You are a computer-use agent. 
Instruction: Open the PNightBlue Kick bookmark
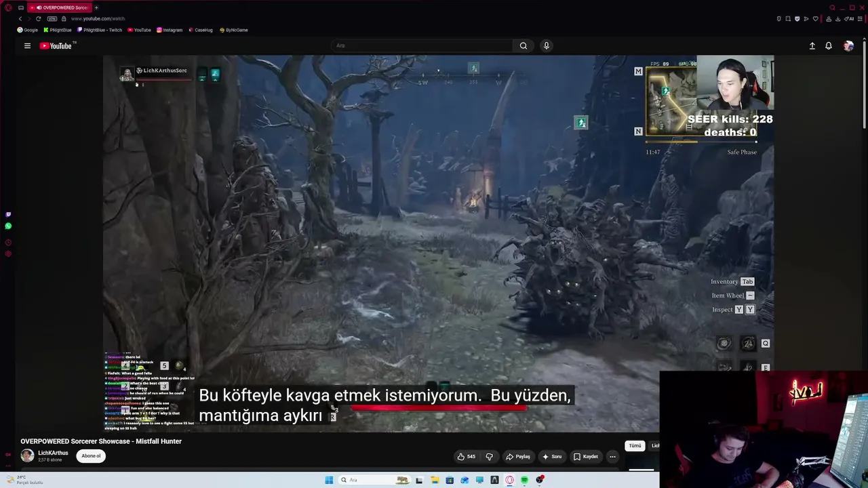[58, 30]
